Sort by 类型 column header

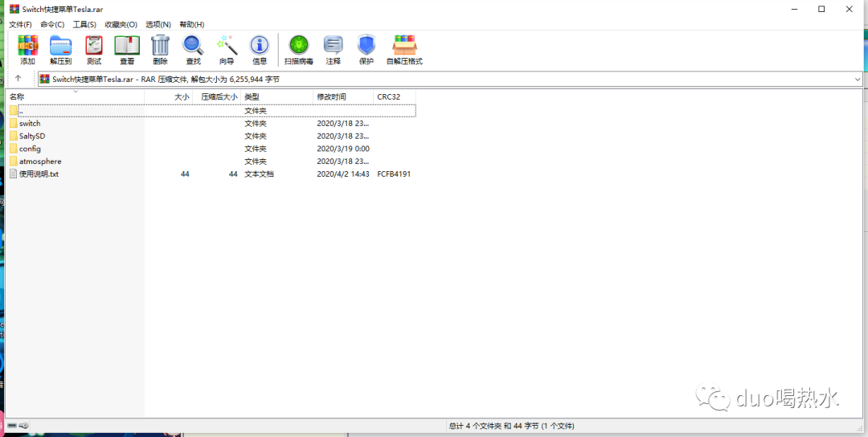point(277,96)
